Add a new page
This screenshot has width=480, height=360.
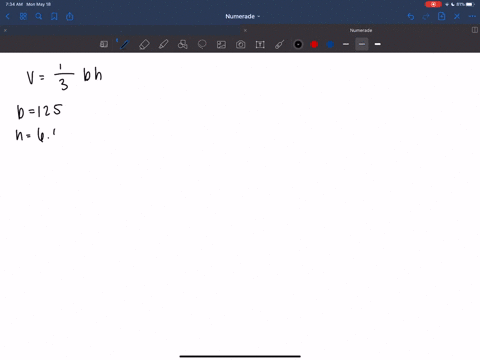coord(441,16)
